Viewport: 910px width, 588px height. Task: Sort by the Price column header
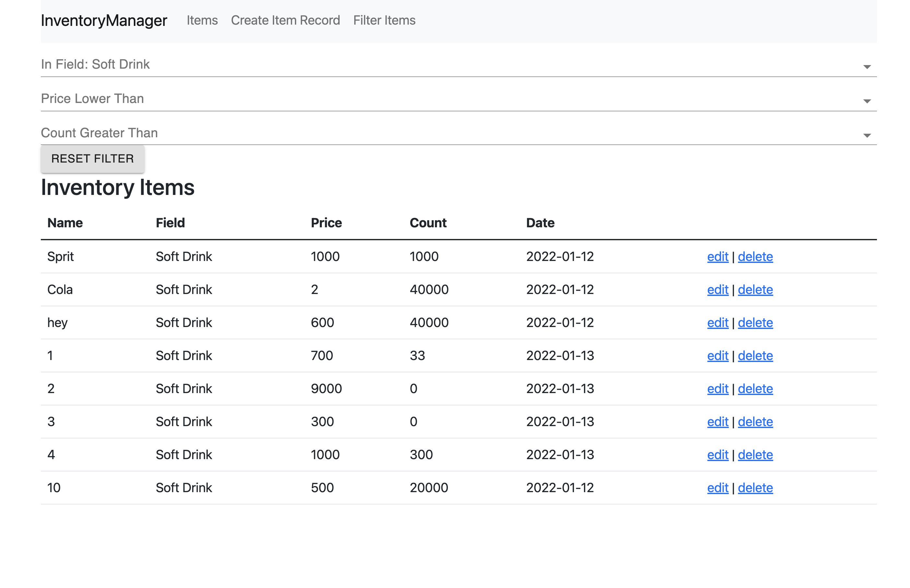(x=326, y=222)
